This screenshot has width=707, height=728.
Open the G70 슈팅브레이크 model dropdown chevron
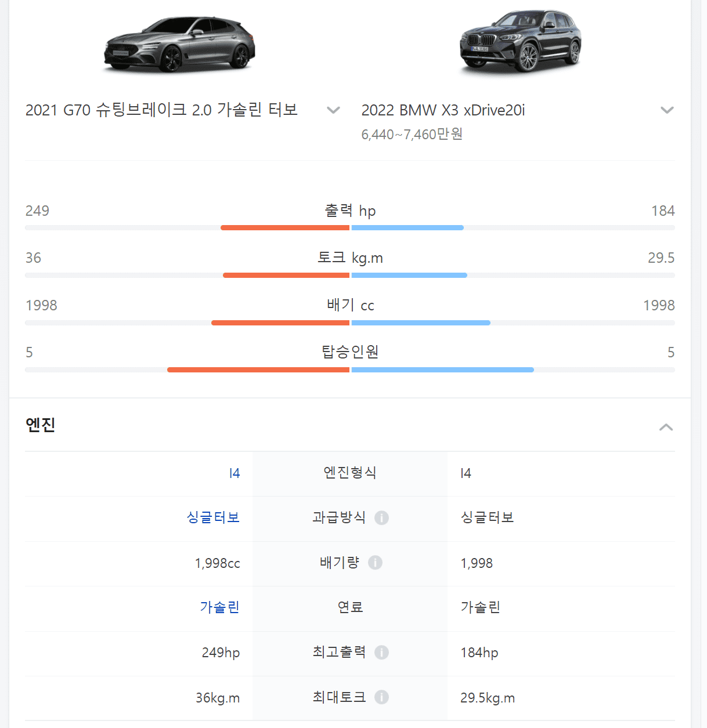(333, 110)
